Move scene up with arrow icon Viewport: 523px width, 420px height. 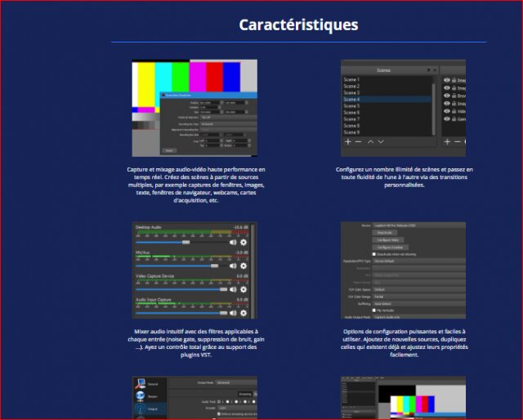coord(370,142)
